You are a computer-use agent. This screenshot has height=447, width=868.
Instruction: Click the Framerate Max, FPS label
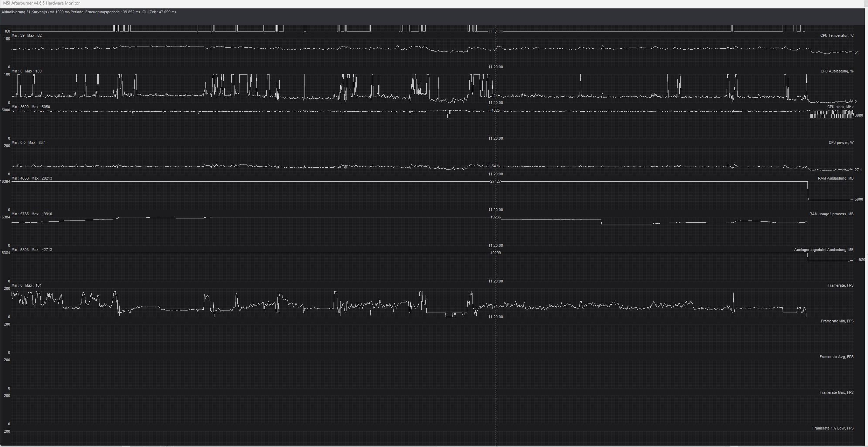tap(836, 392)
